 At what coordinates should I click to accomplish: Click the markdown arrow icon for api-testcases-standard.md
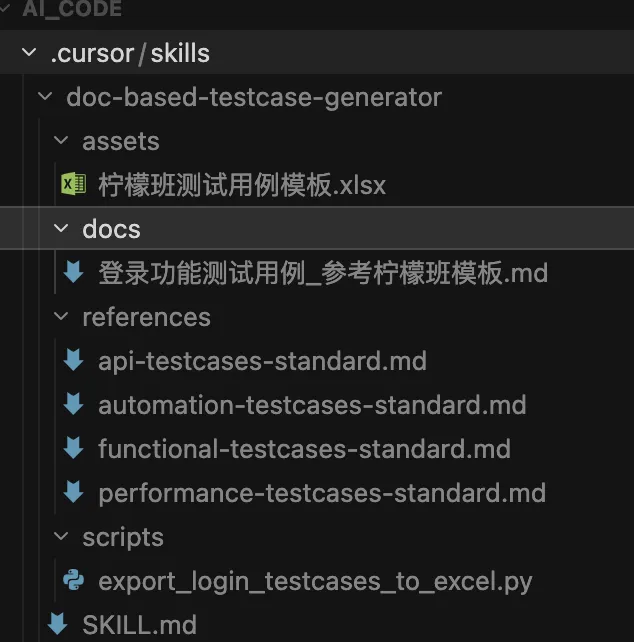point(73,361)
